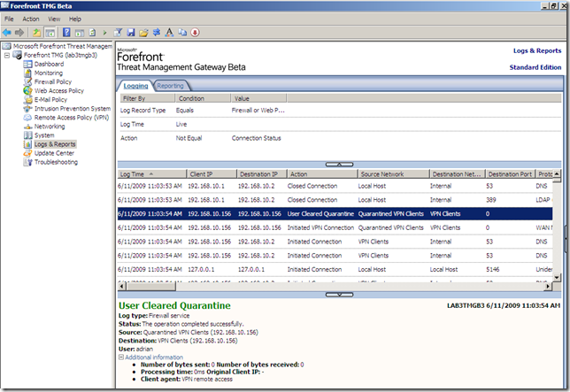Click the Save filter floppy disk icon
This screenshot has height=392, width=570.
pos(131,33)
